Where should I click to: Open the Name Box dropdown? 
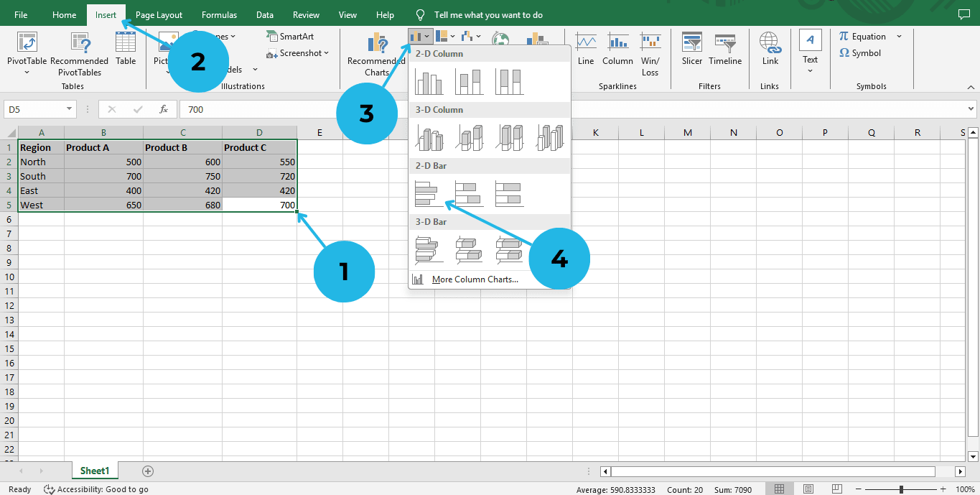point(70,109)
